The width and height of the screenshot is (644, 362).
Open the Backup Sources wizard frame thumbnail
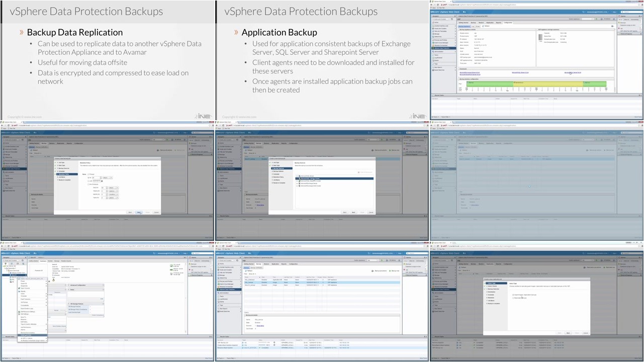pyautogui.click(x=322, y=181)
